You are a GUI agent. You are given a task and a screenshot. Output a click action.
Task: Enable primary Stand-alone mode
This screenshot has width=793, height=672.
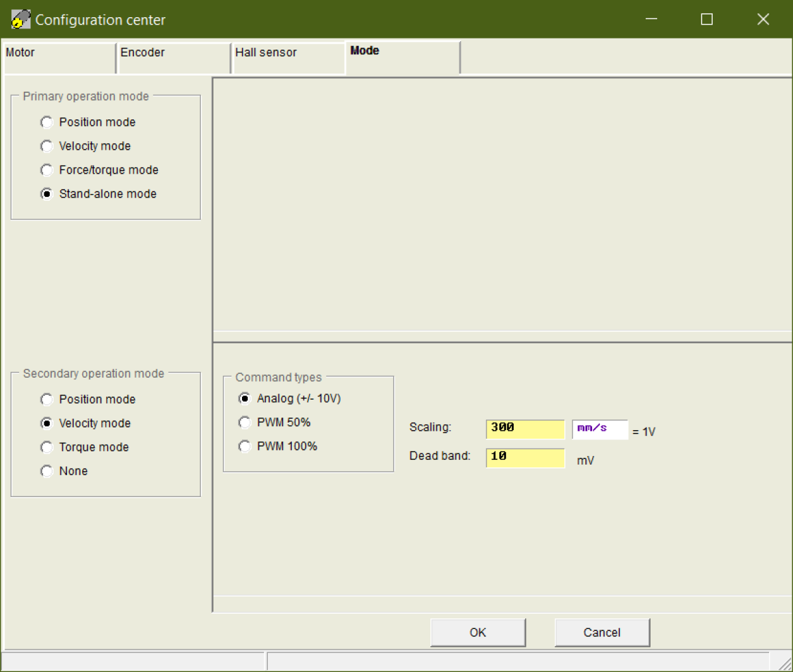pyautogui.click(x=46, y=194)
